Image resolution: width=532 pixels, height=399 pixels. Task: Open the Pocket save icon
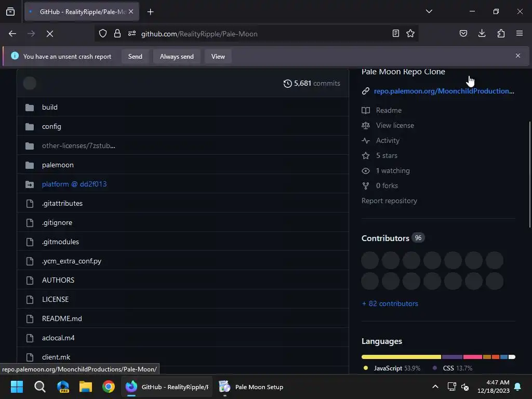point(463,33)
